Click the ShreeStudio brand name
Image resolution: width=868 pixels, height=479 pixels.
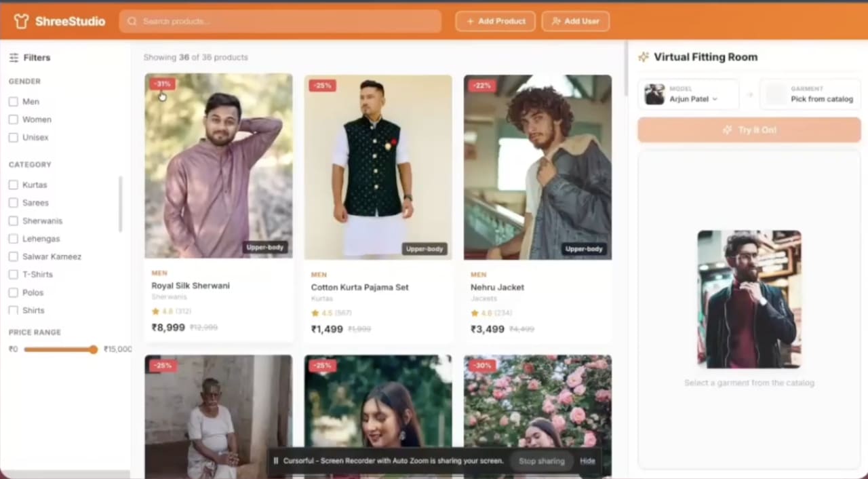pyautogui.click(x=70, y=22)
